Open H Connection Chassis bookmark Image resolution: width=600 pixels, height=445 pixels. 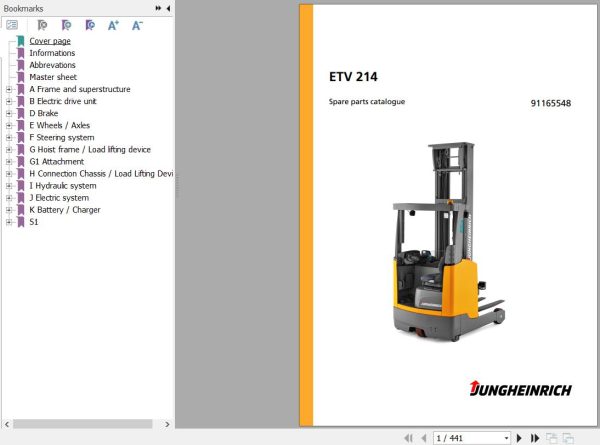(x=101, y=174)
